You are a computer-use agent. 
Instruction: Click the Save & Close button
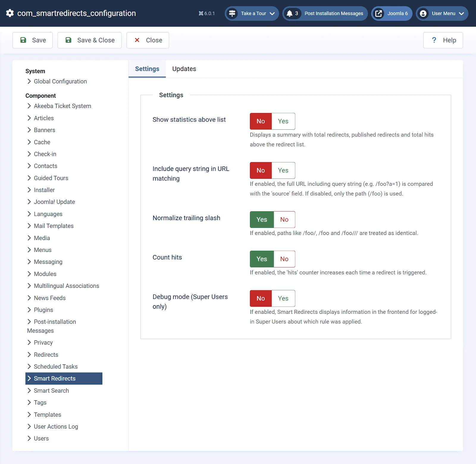pos(89,40)
